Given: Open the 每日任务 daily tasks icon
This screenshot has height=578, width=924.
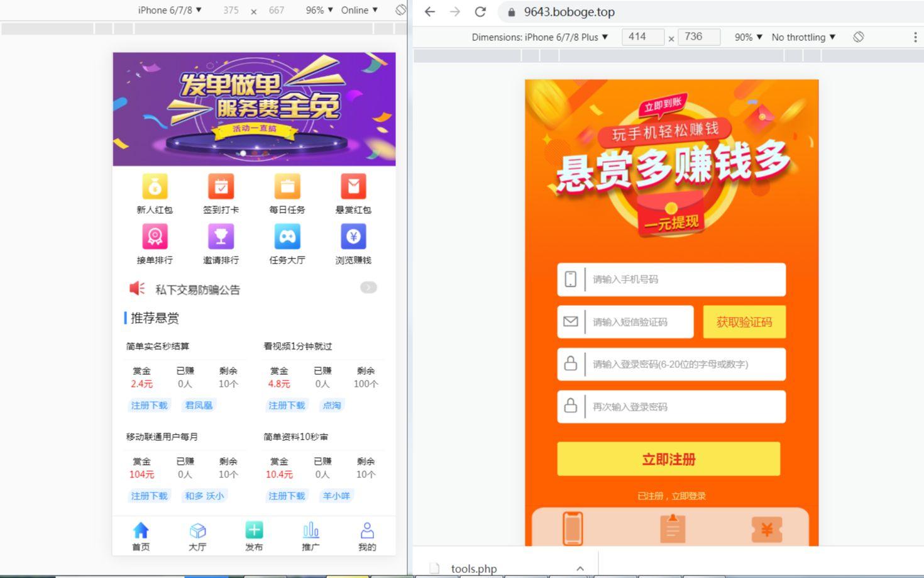Looking at the screenshot, I should click(287, 187).
